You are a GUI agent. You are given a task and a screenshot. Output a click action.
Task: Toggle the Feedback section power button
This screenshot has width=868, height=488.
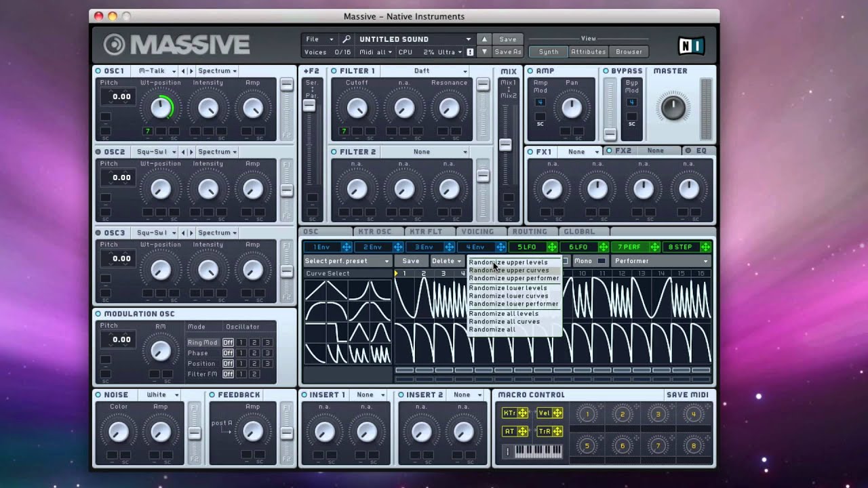[212, 394]
